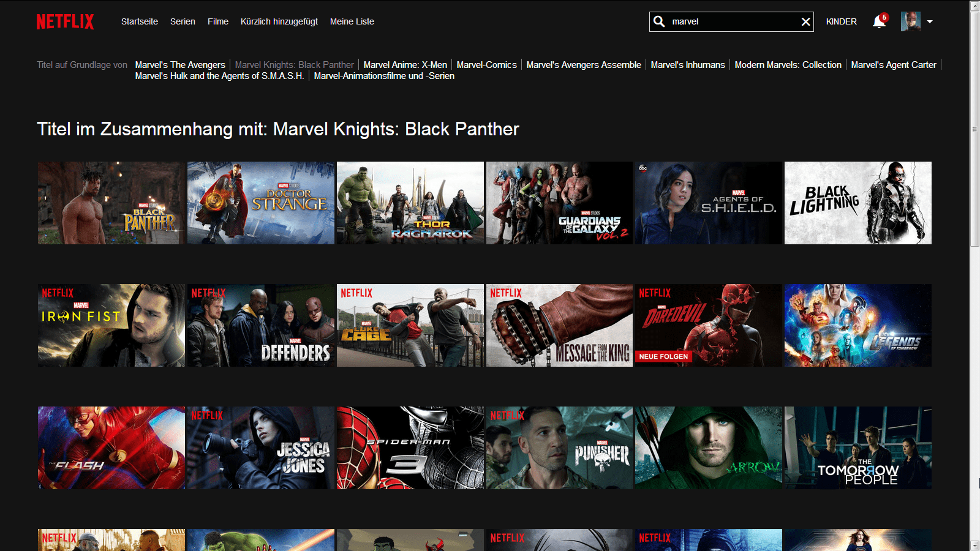980x551 pixels.
Task: Click the search magnifier icon
Action: coord(659,21)
